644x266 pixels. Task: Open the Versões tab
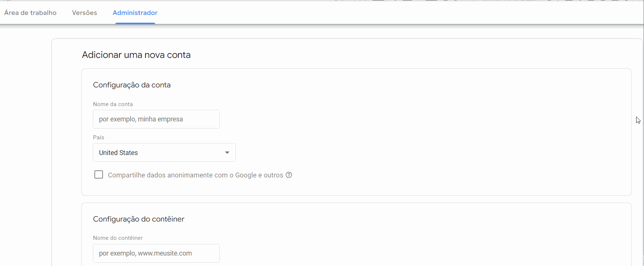pyautogui.click(x=84, y=13)
